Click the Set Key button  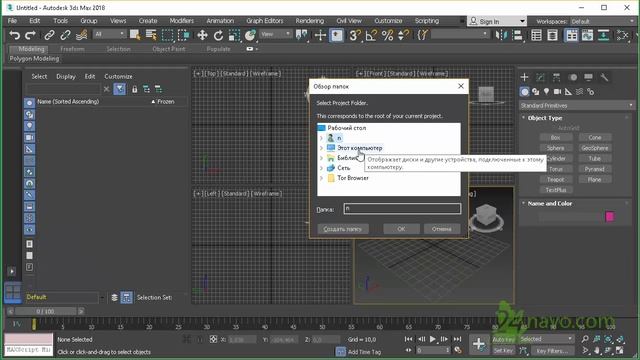point(503,351)
